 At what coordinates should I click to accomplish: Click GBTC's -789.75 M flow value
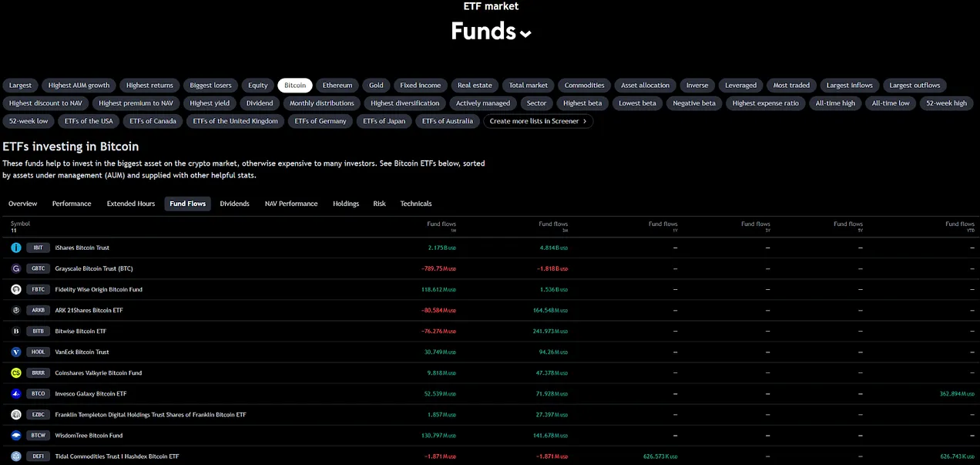point(439,268)
